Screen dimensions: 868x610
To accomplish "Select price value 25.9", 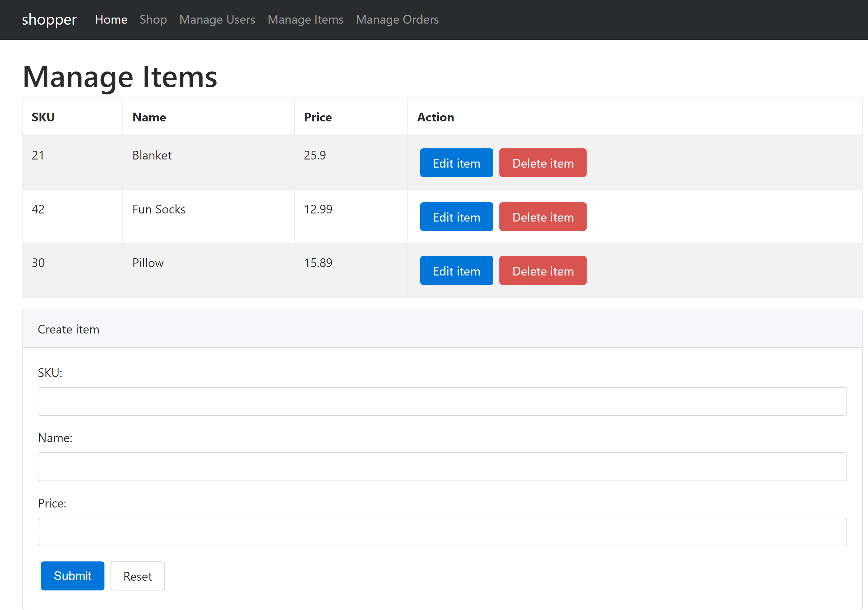I will point(315,155).
